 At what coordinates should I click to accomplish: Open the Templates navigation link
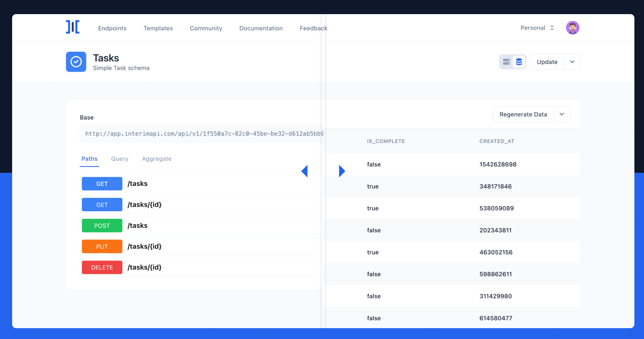tap(158, 28)
